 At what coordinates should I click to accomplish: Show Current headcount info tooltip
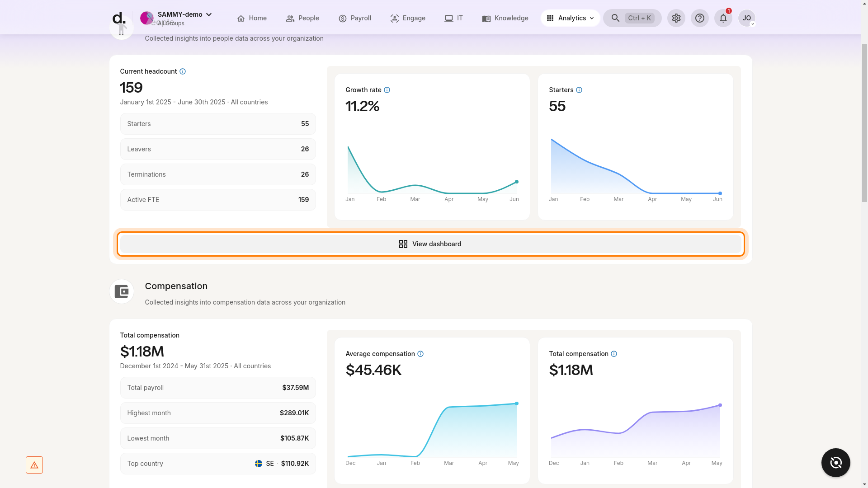tap(183, 71)
